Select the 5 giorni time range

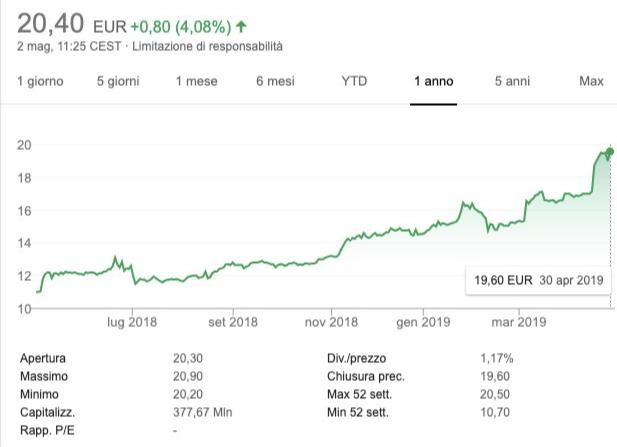tap(118, 81)
